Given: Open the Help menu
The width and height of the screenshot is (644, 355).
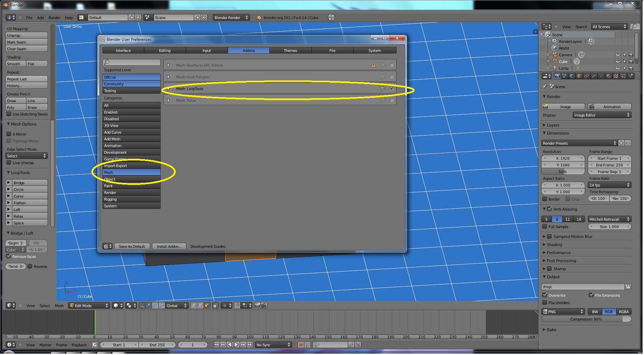Looking at the screenshot, I should pyautogui.click(x=69, y=18).
